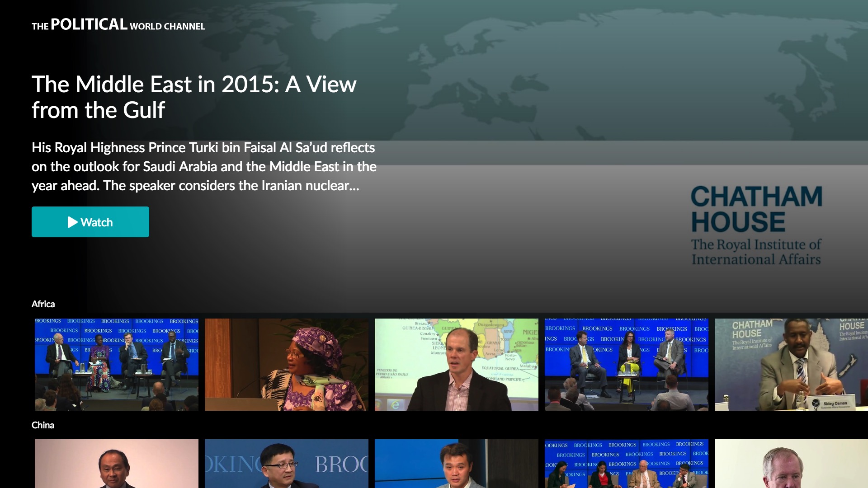868x488 pixels.
Task: Click Sideg Osman name placard
Action: point(835,404)
